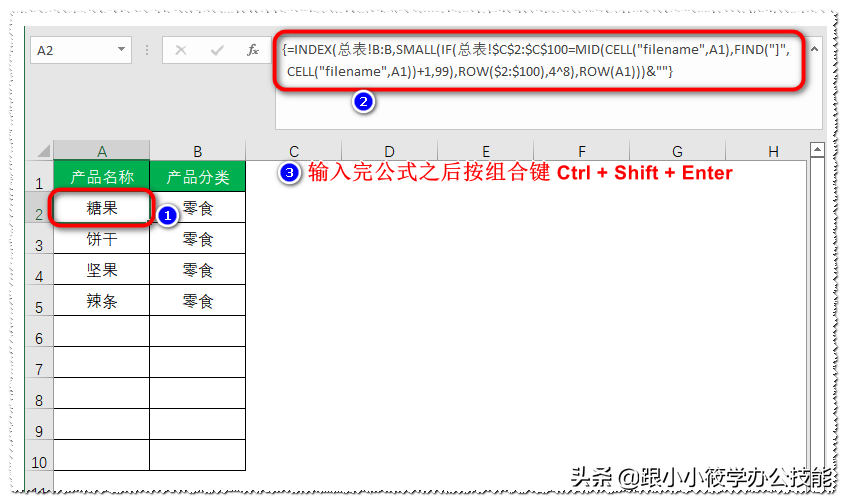Click the formula bar options dots
847x503 pixels.
pos(147,50)
